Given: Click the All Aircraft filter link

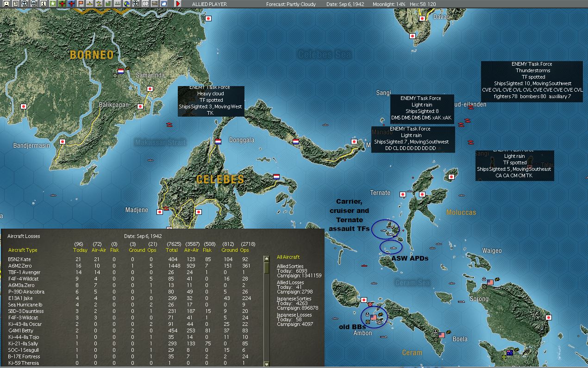Looking at the screenshot, I should pos(288,257).
